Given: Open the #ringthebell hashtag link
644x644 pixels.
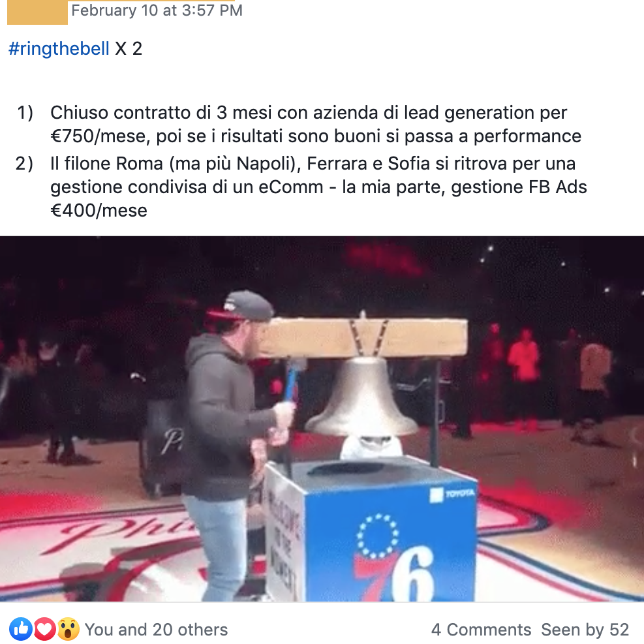Looking at the screenshot, I should point(59,48).
